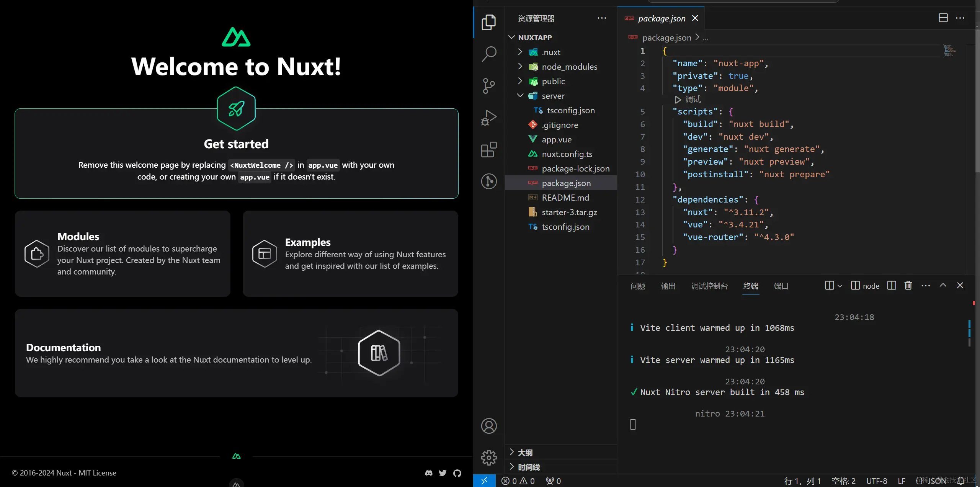Select the package.json editor tab
Viewport: 980px width, 487px height.
tap(661, 18)
